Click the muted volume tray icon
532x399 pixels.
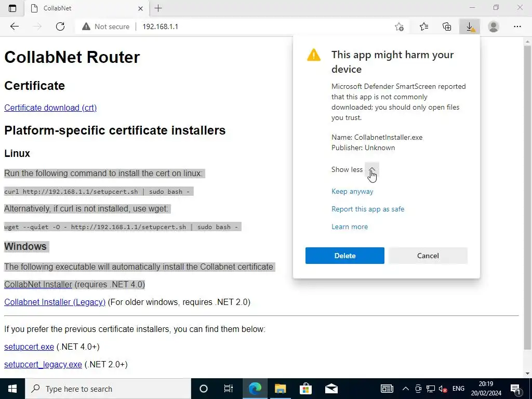point(443,389)
